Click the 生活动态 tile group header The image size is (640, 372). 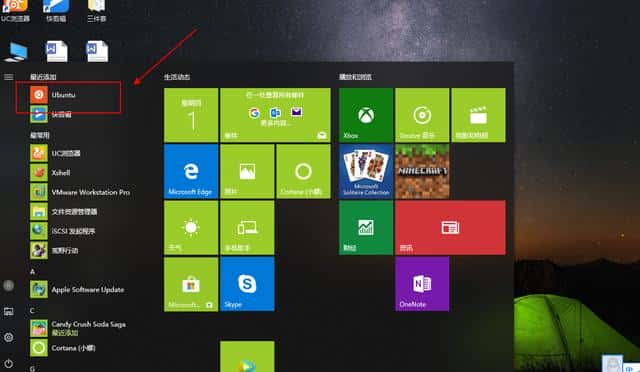coord(177,77)
